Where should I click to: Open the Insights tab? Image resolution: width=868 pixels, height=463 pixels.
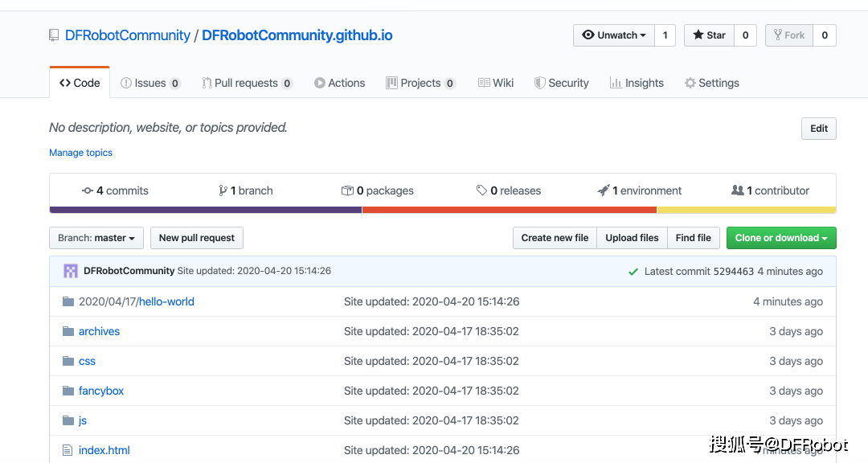tap(637, 83)
